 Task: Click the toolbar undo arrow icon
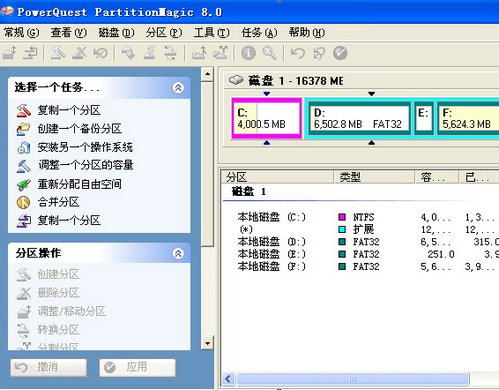(297, 53)
